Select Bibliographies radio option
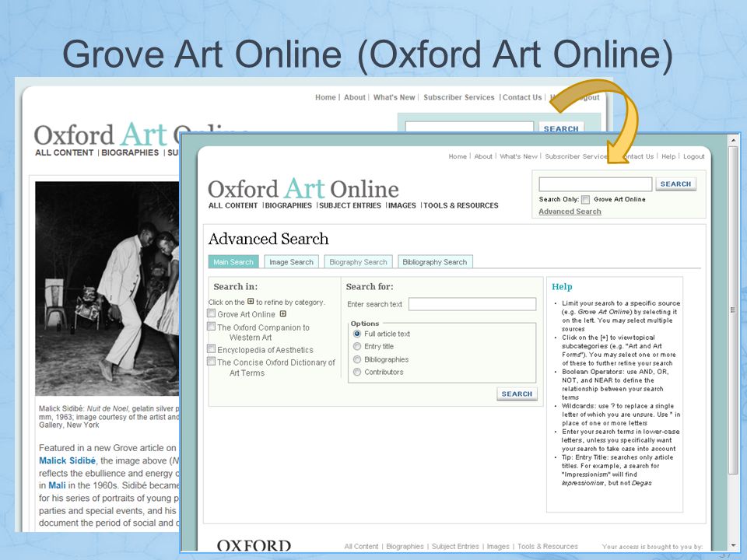The width and height of the screenshot is (747, 560). (357, 359)
